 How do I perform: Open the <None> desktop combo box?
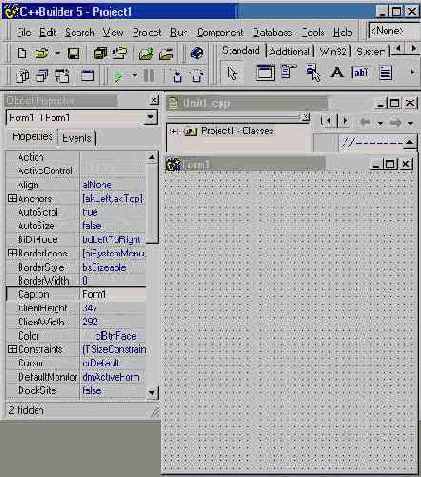pos(394,31)
